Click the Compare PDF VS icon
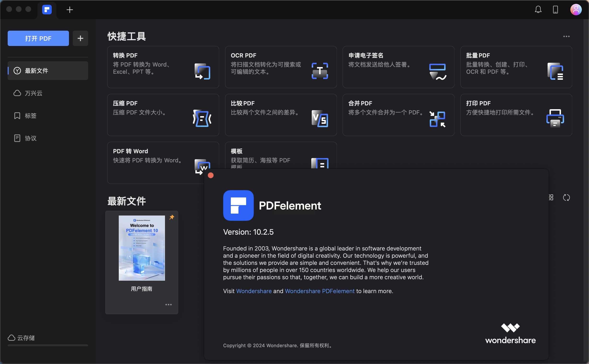Image resolution: width=589 pixels, height=364 pixels. click(320, 118)
